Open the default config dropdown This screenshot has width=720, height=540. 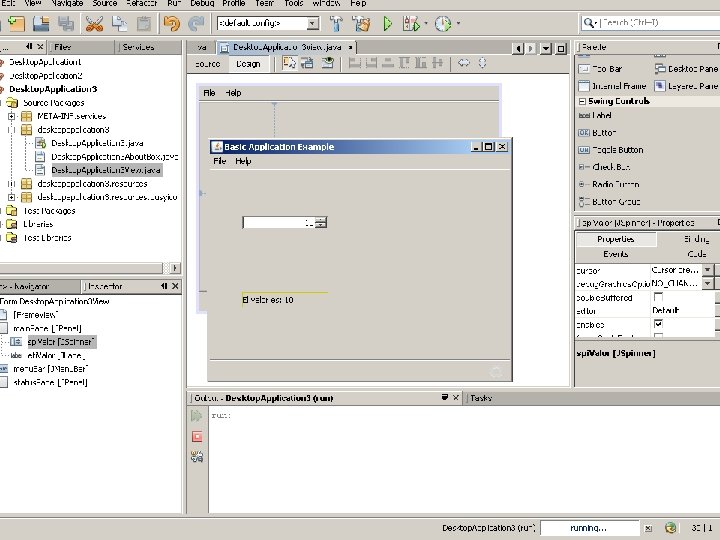tap(313, 23)
